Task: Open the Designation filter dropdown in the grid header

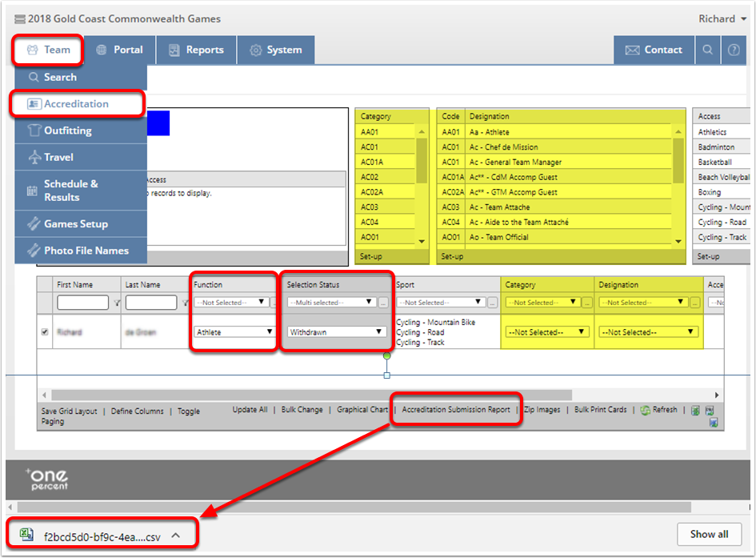Action: [x=643, y=303]
